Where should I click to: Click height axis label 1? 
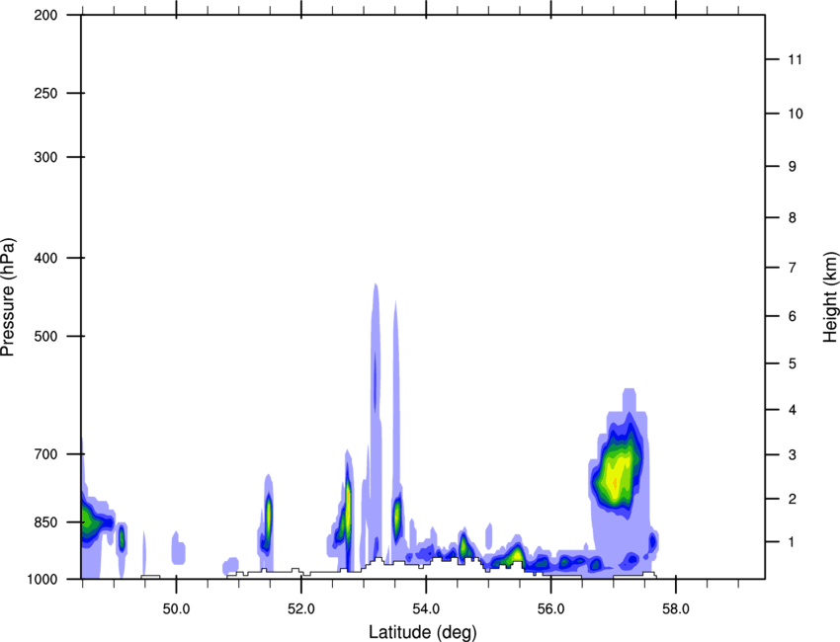coord(793,542)
